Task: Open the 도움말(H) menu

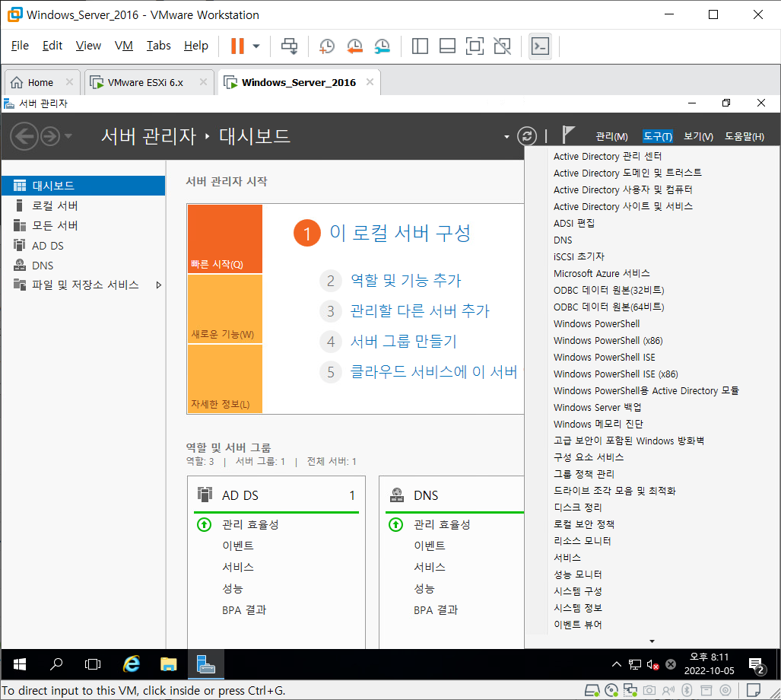Action: pos(744,136)
